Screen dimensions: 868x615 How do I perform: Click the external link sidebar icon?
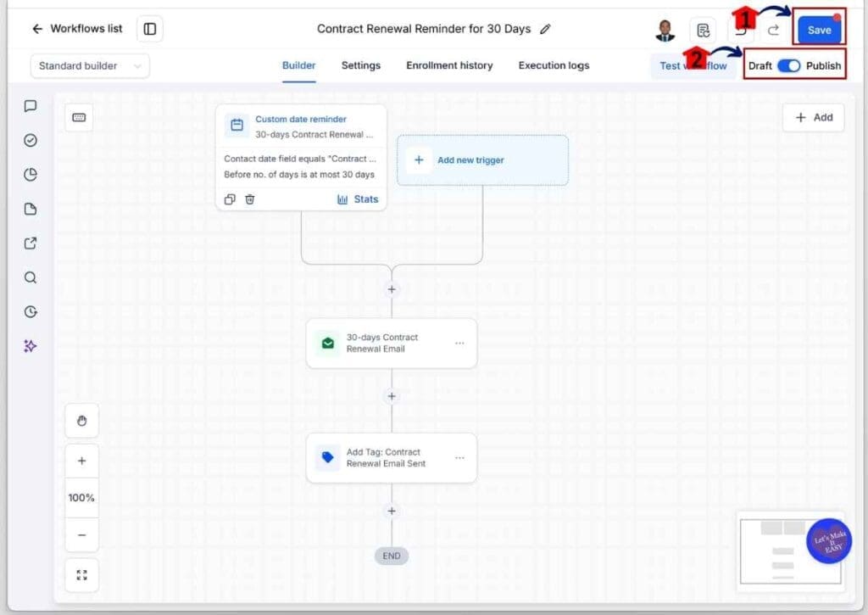(31, 243)
